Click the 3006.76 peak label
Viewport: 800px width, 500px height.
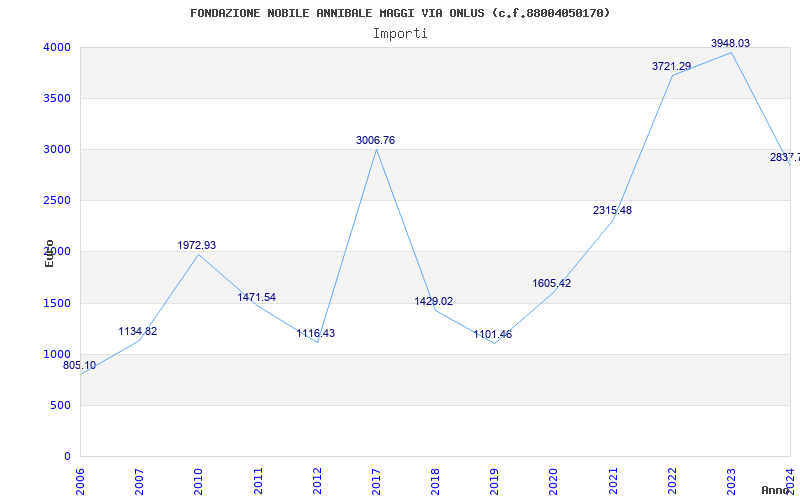(376, 140)
